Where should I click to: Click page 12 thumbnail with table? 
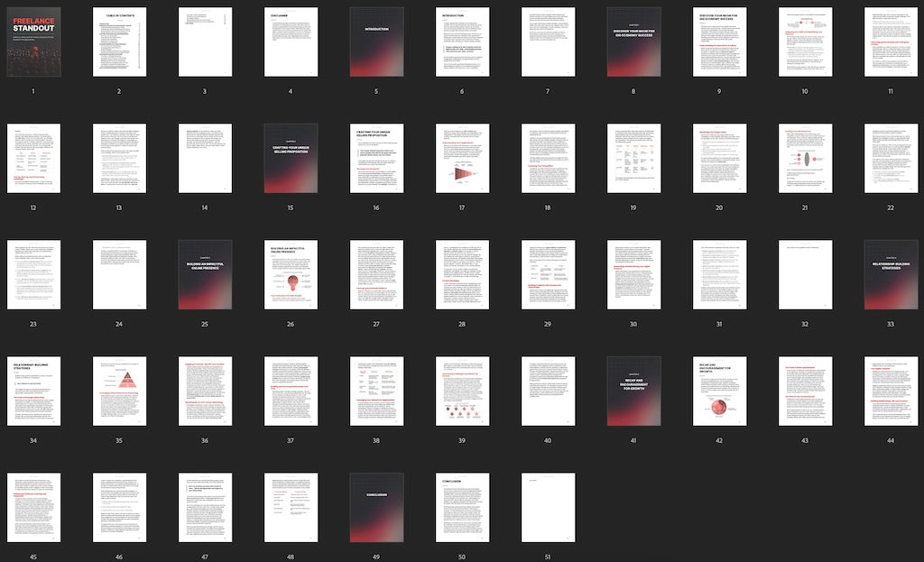point(33,158)
